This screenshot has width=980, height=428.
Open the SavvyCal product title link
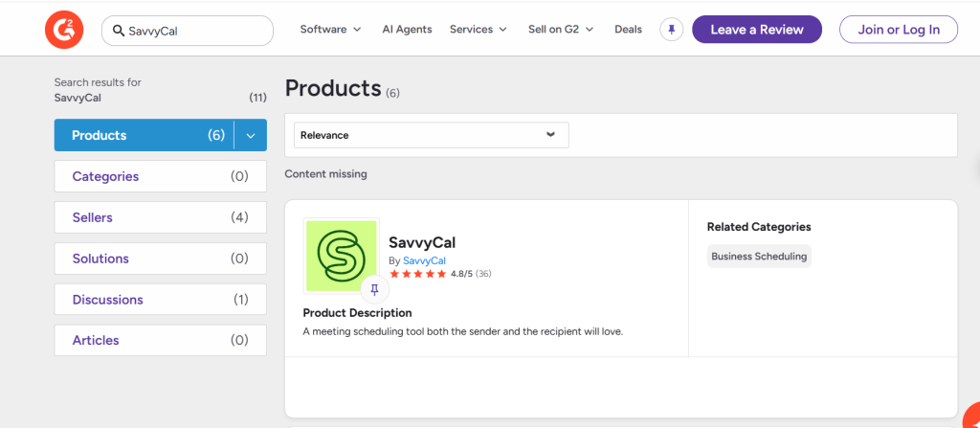422,242
